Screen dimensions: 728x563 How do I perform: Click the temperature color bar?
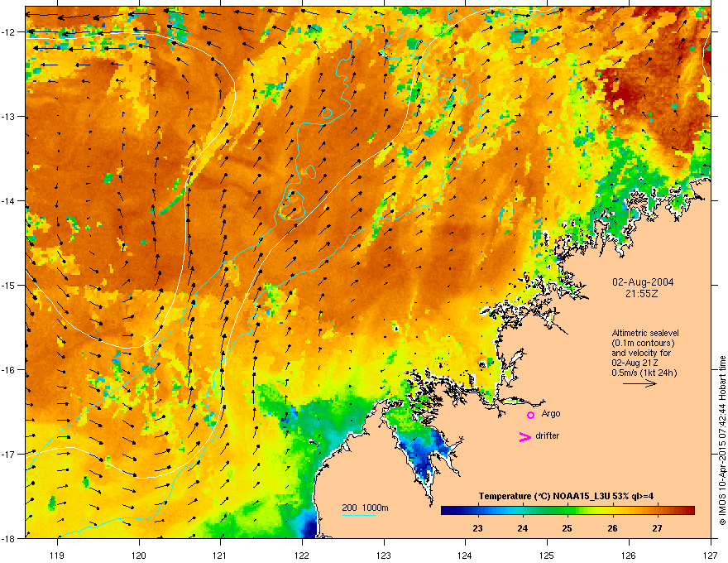click(568, 510)
